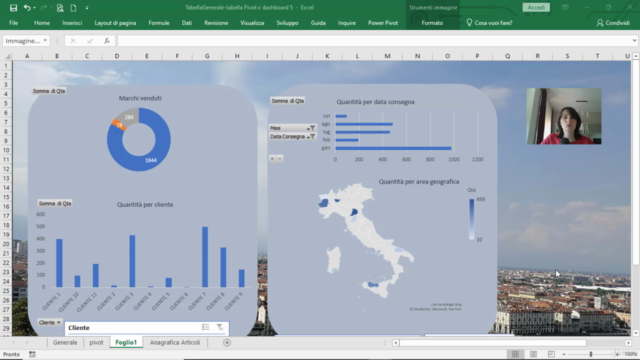Switch to the Formule tab
This screenshot has height=360, width=640.
159,23
